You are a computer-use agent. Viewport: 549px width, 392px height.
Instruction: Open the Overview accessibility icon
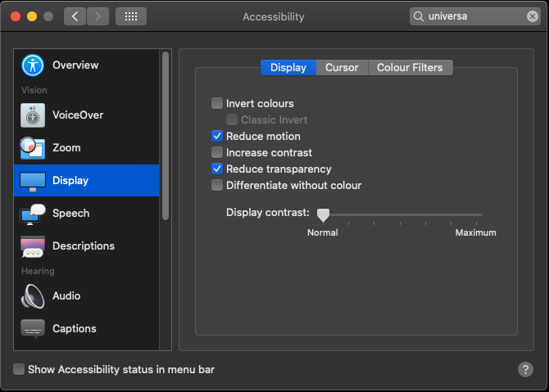tap(33, 65)
